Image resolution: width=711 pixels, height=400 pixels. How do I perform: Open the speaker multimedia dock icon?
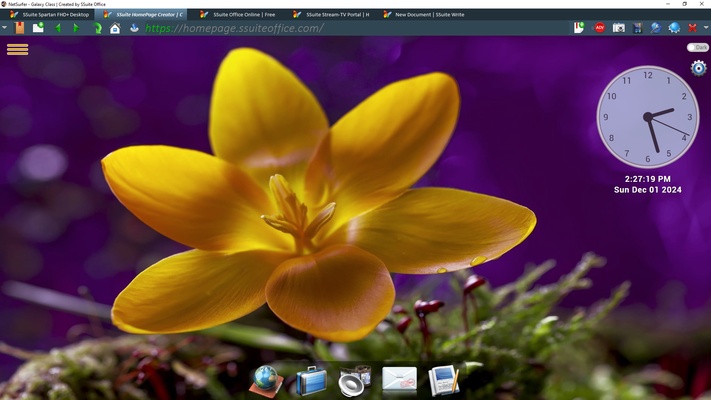pyautogui.click(x=355, y=380)
